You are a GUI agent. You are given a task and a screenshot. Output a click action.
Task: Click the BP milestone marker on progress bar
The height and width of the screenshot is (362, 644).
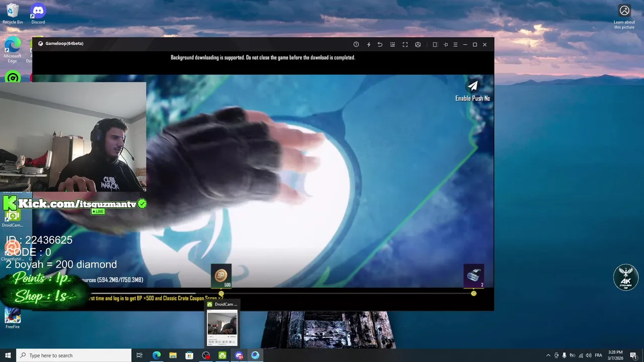221,294
